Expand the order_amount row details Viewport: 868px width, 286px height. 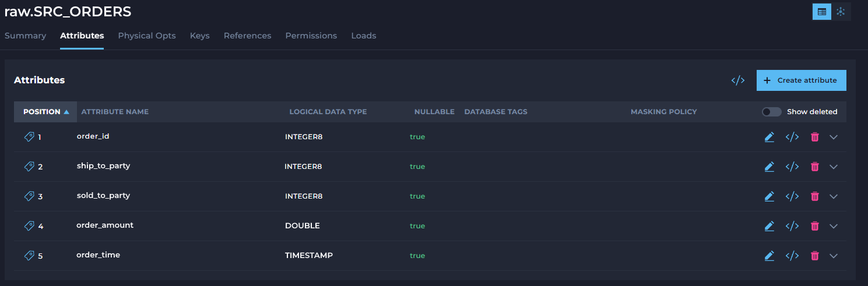(834, 226)
